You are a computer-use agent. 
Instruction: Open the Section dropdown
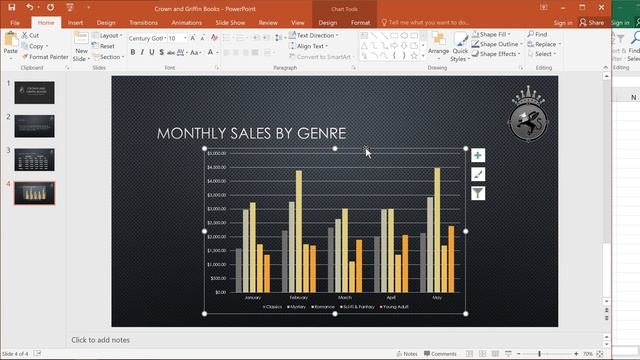tap(109, 57)
